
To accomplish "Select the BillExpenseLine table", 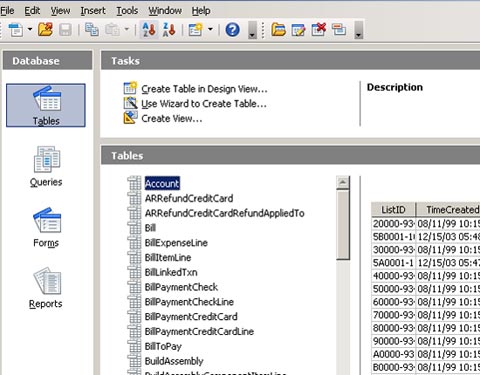I will 176,243.
